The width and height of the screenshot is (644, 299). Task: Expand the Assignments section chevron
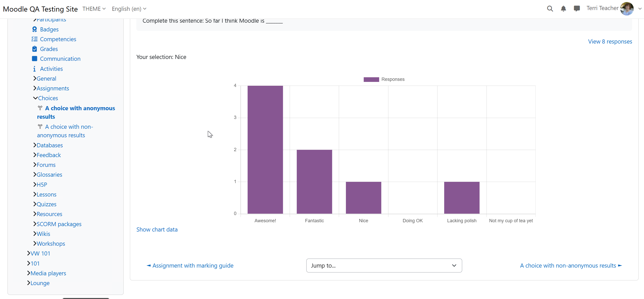[35, 88]
